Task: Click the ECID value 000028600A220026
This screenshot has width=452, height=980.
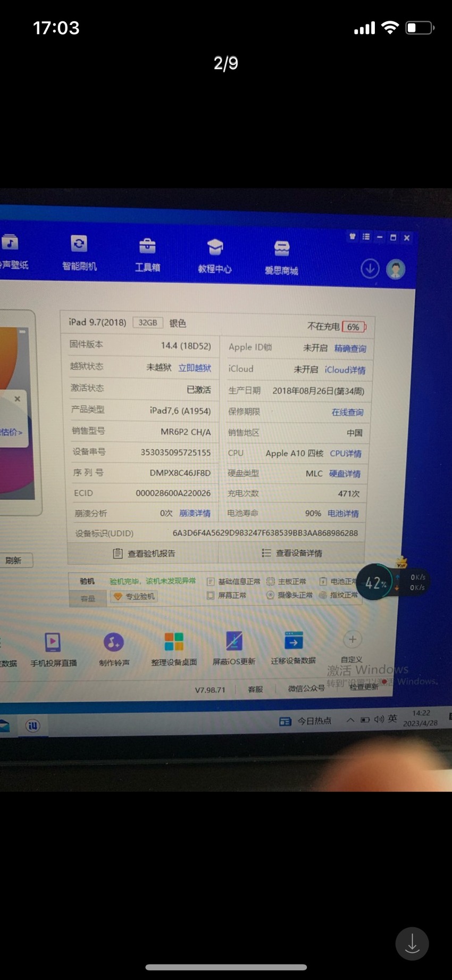Action: click(173, 493)
